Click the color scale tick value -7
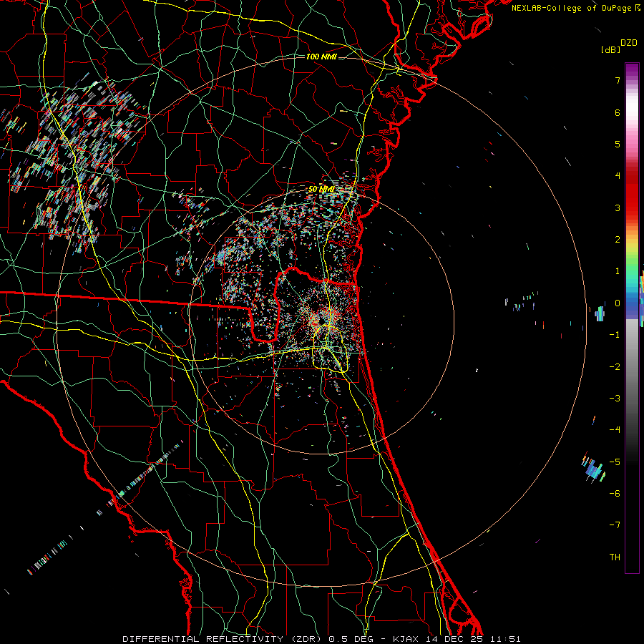The image size is (644, 644). (x=615, y=525)
